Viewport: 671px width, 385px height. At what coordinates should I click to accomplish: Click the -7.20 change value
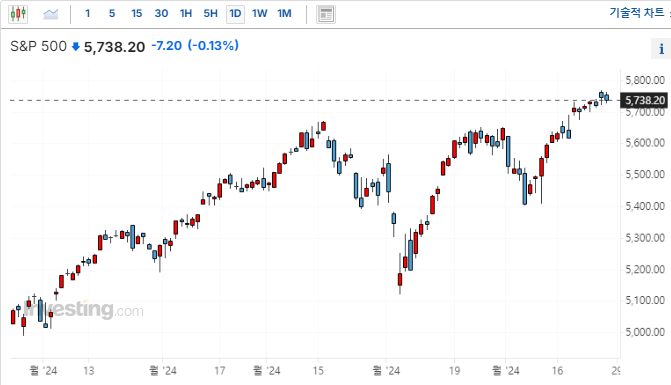tap(166, 45)
